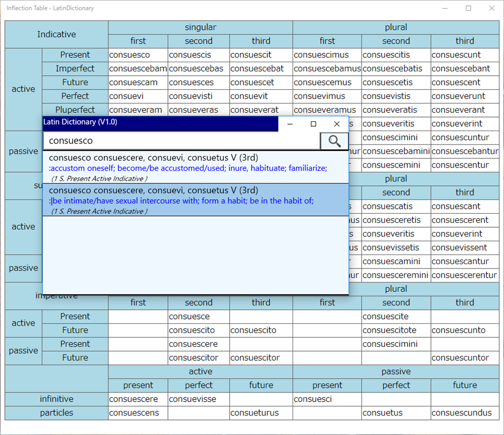Click the 'consuescundus' participle cell
Viewport: 504px width, 435px height.
pos(465,413)
